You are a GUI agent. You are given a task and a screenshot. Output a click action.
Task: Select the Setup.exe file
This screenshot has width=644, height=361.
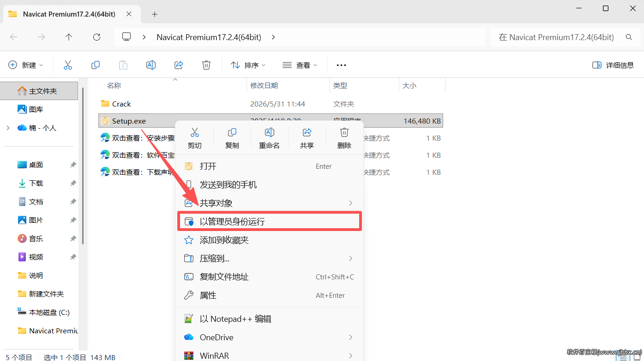[x=271, y=121]
